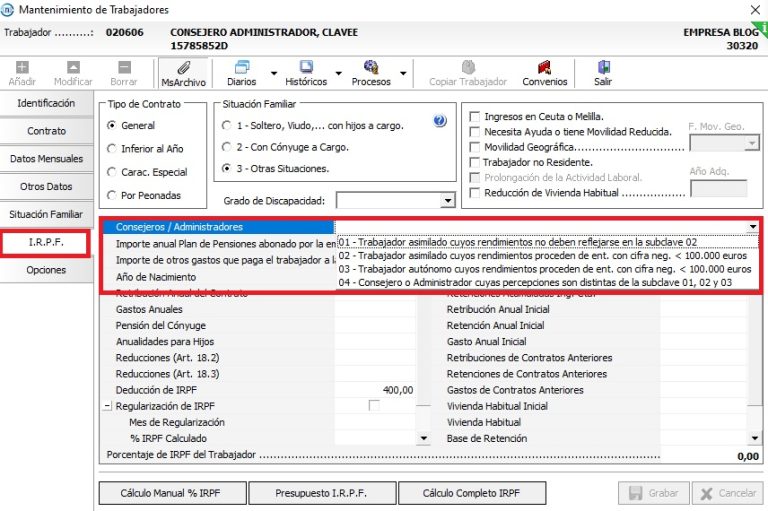Click the Grabar save button
The image size is (768, 511).
click(654, 493)
